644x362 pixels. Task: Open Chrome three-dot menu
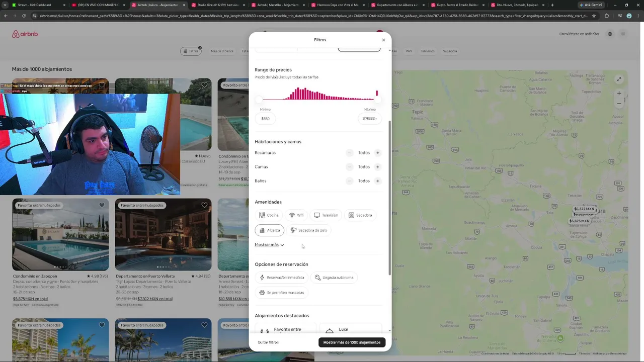coord(638,16)
